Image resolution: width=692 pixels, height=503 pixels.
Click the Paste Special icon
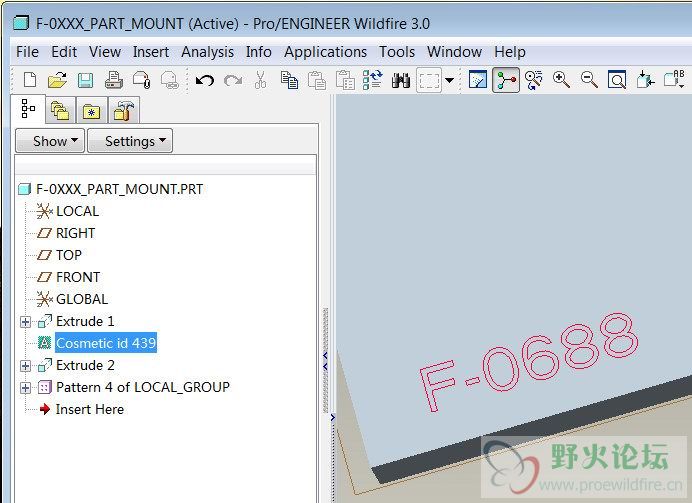pos(345,80)
